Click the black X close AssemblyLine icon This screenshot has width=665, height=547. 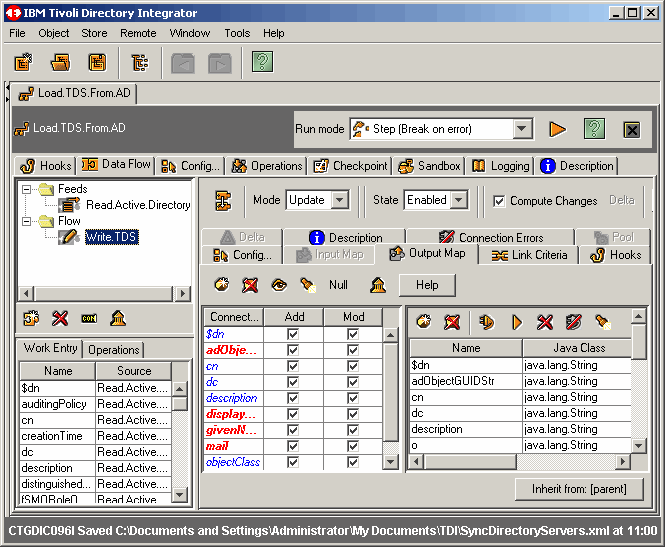click(x=631, y=129)
